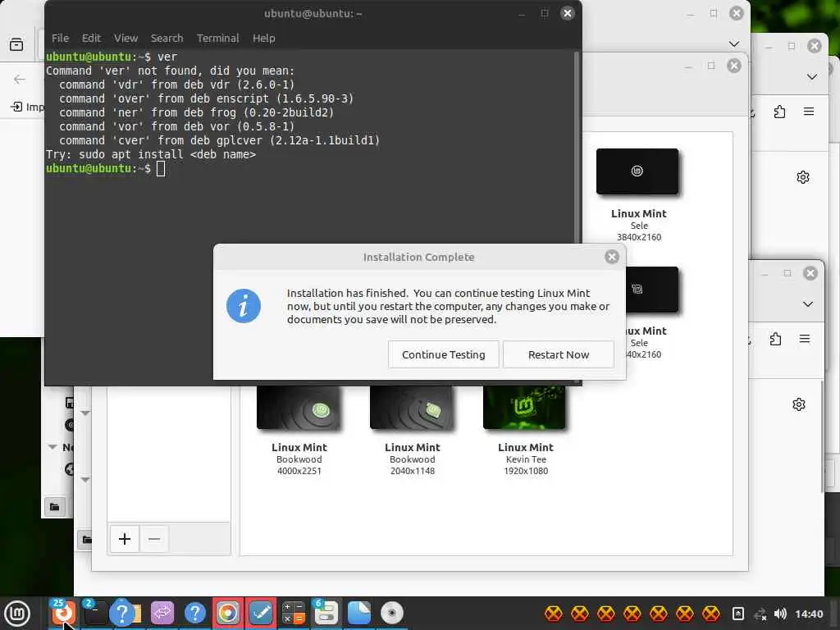Image resolution: width=840 pixels, height=630 pixels.
Task: Open the disc icon in the taskbar
Action: [x=391, y=614]
